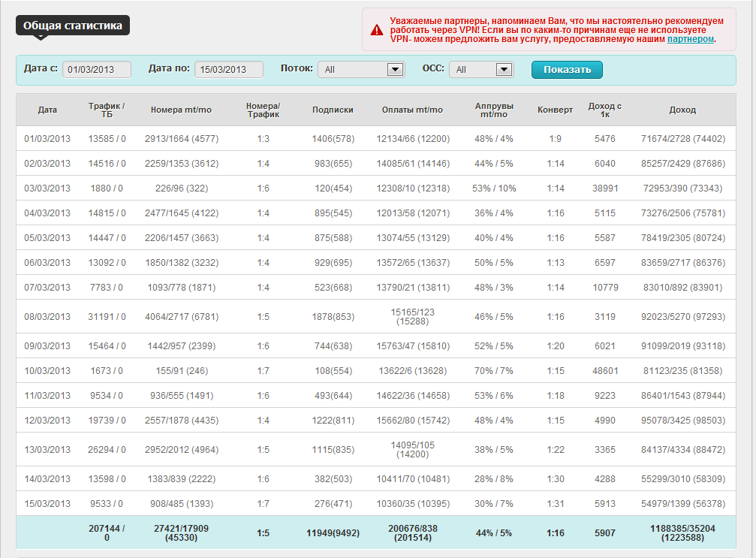Select the 01/03/2013 date cell
Image resolution: width=756 pixels, height=558 pixels.
click(x=47, y=139)
